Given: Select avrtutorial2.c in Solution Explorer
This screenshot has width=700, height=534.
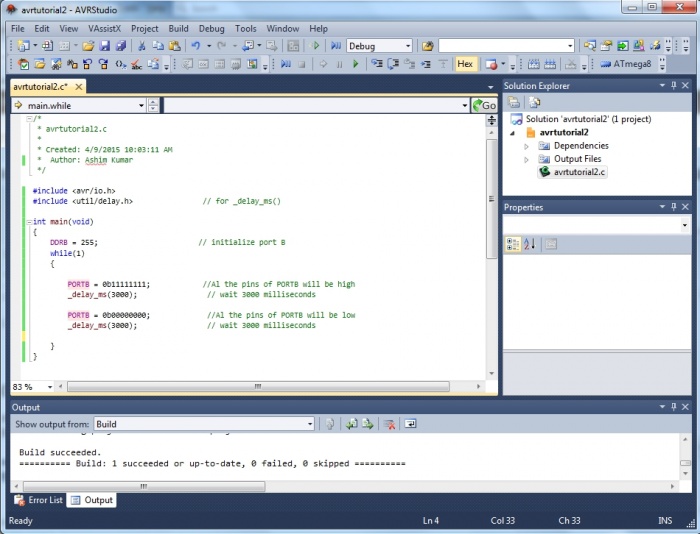Looking at the screenshot, I should [580, 172].
